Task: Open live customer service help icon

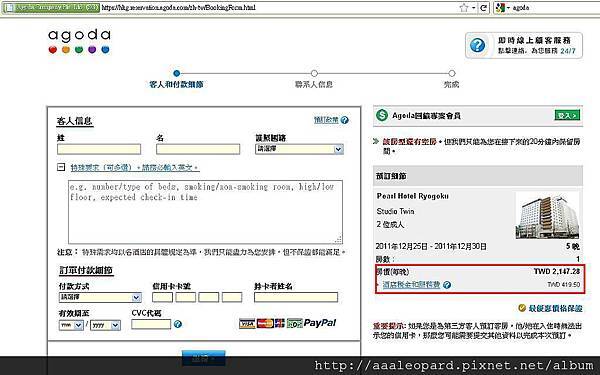Action: pyautogui.click(x=477, y=46)
